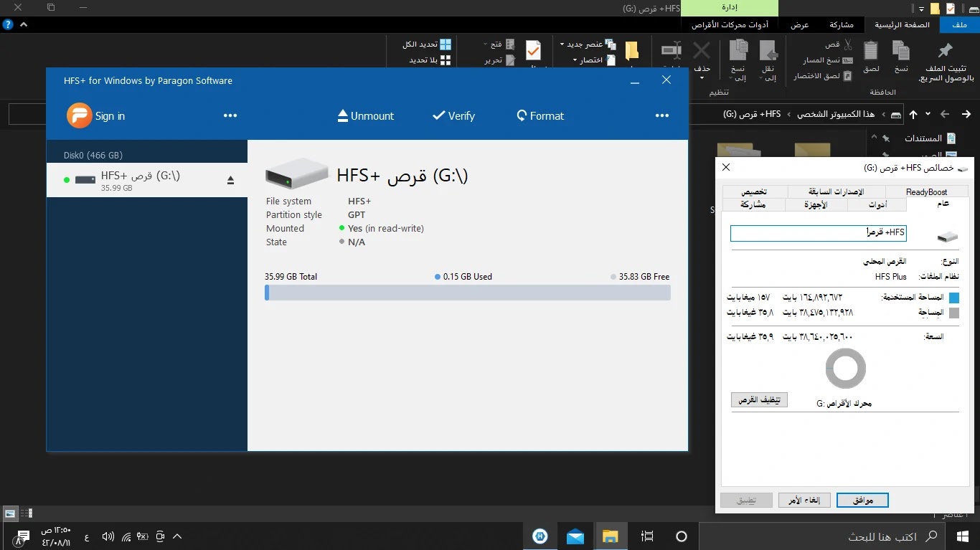Click هذا الكمبيوتر الشخصي in address breadcrumb
Viewport: 980px width, 550px height.
coord(835,115)
